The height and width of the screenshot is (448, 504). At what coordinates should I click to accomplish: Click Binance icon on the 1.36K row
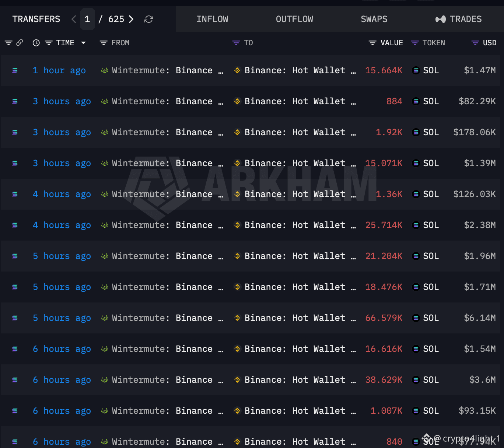click(x=237, y=194)
